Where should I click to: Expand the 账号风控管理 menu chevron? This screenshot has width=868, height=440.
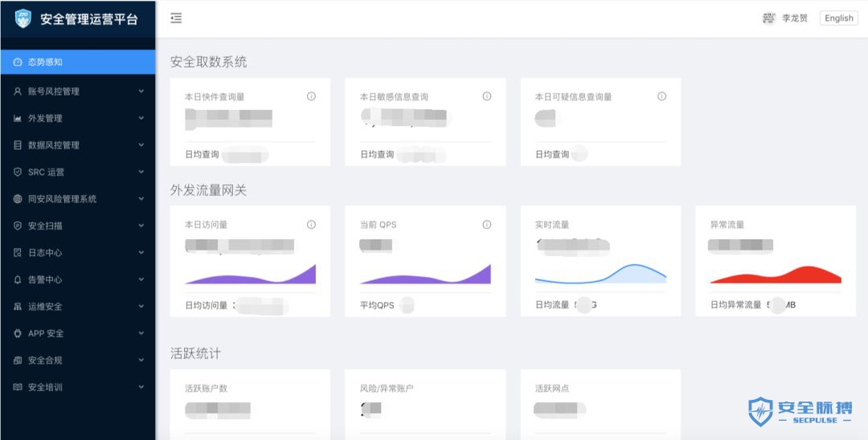141,92
